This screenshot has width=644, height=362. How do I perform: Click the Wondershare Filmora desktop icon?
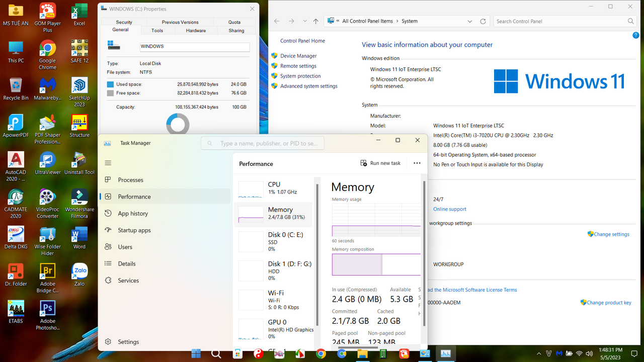(x=79, y=204)
